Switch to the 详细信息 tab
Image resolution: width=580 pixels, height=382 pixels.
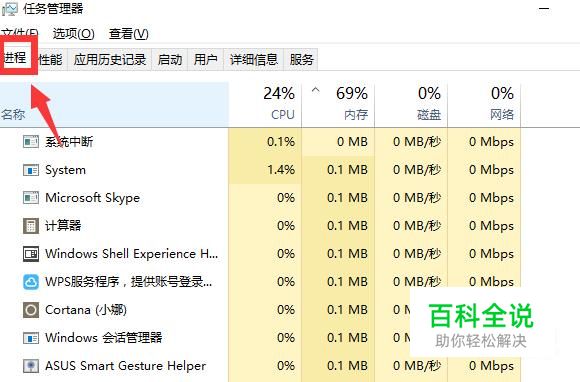pos(254,59)
